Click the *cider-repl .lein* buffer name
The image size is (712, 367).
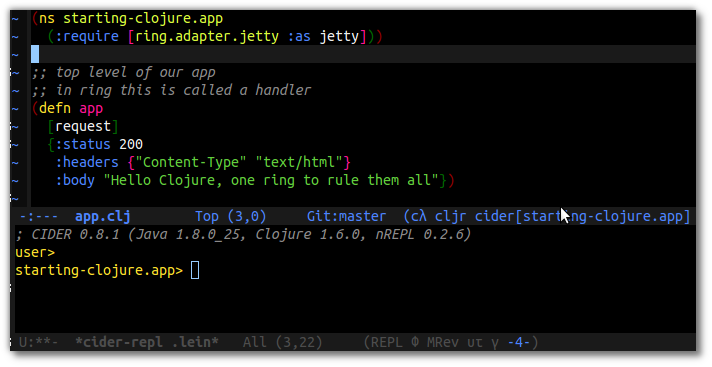click(147, 342)
